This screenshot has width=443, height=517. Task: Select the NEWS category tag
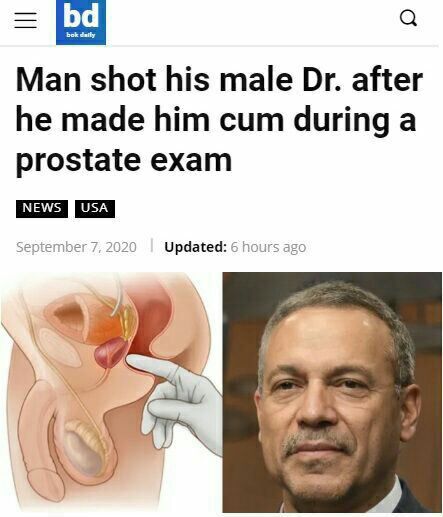point(42,209)
